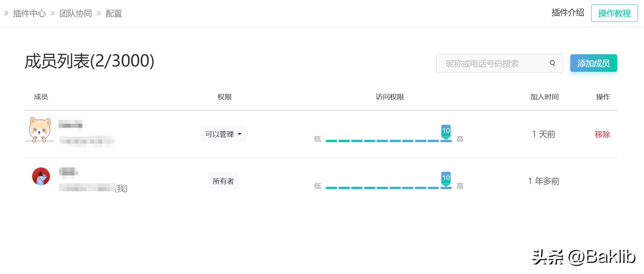Image resolution: width=644 pixels, height=274 pixels.
Task: Click the breadcrumb arrow before 插件中心
Action: coord(6,14)
